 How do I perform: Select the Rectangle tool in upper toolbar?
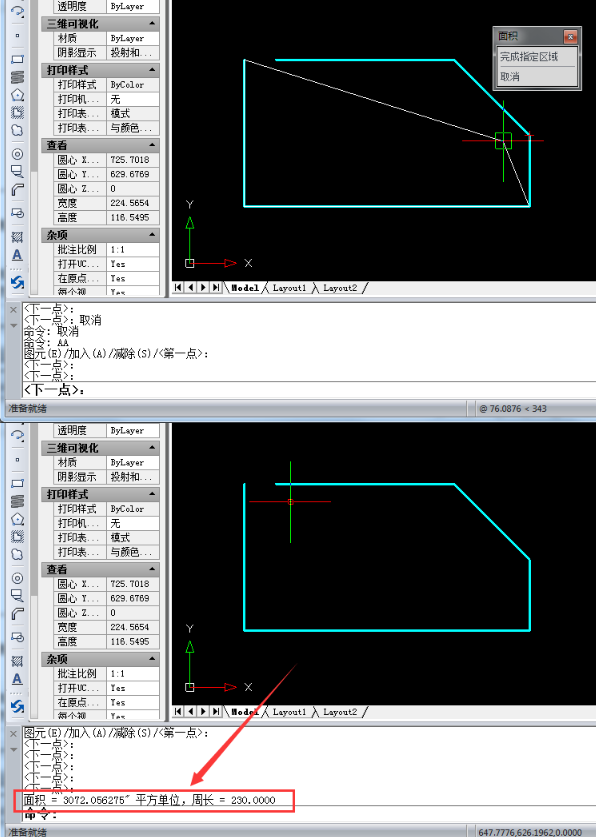(18, 59)
